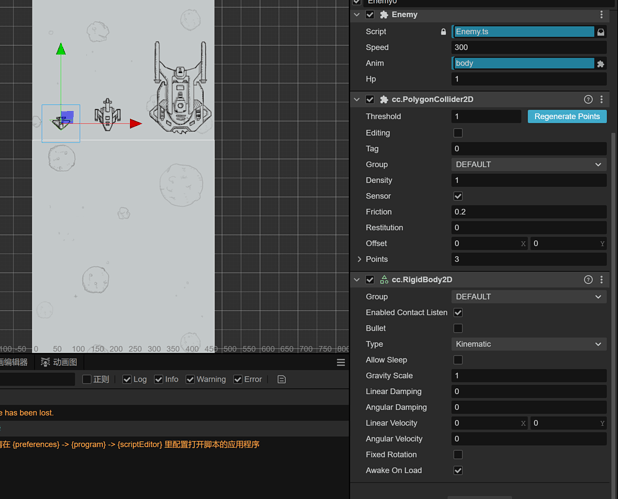The width and height of the screenshot is (618, 499).
Task: Click the locate-asset icon next to Enemy.ts
Action: click(x=600, y=32)
